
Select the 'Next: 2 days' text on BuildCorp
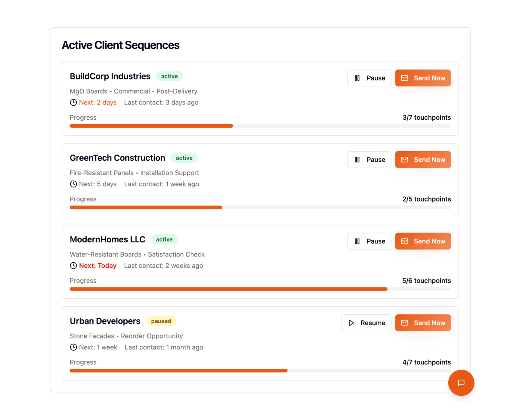pos(98,102)
